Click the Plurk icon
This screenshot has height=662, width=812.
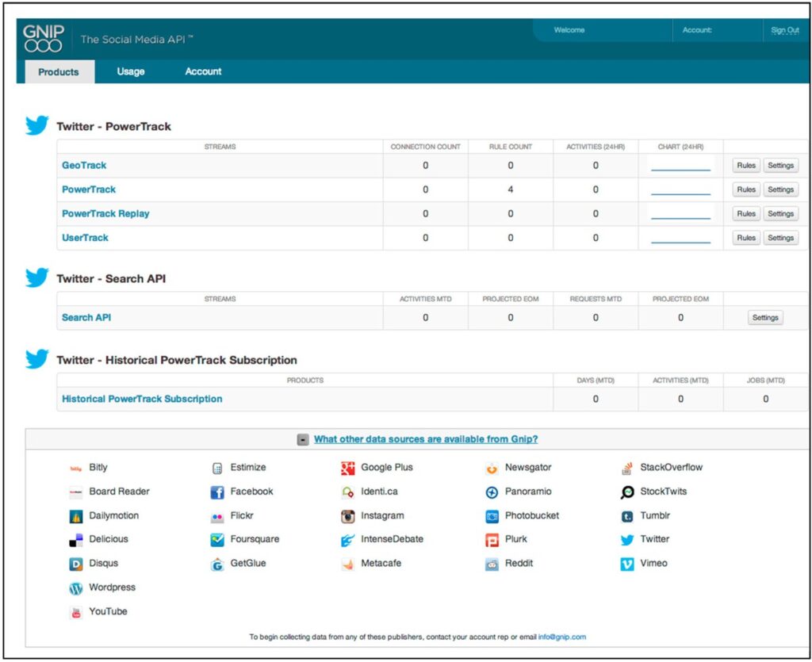click(492, 540)
